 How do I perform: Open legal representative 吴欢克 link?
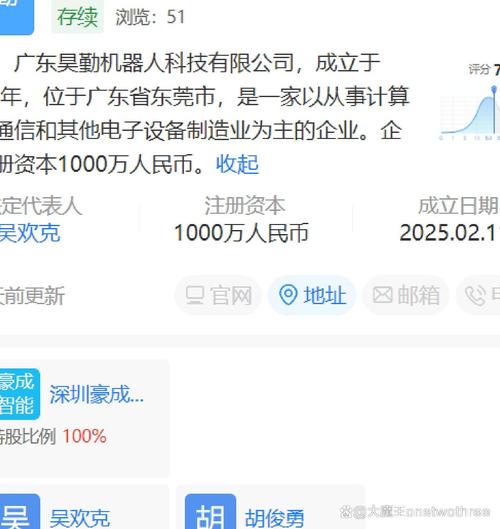point(30,233)
